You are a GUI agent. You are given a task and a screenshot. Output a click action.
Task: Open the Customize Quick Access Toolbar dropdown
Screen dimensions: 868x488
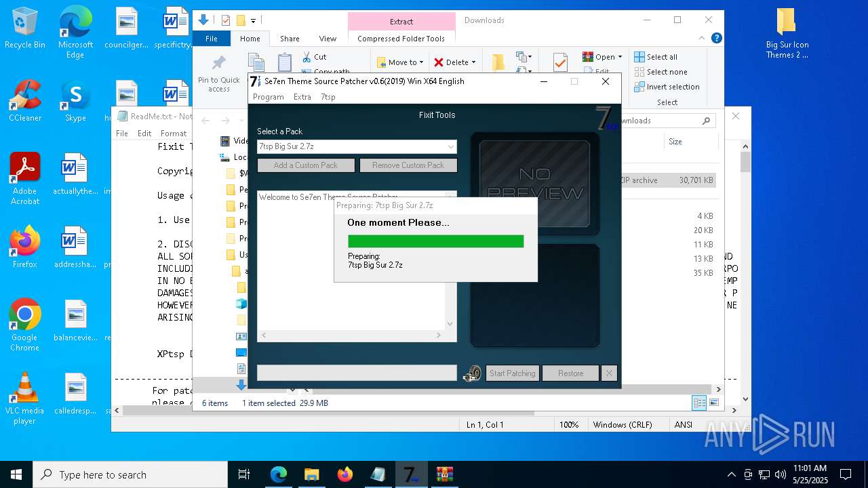[253, 21]
